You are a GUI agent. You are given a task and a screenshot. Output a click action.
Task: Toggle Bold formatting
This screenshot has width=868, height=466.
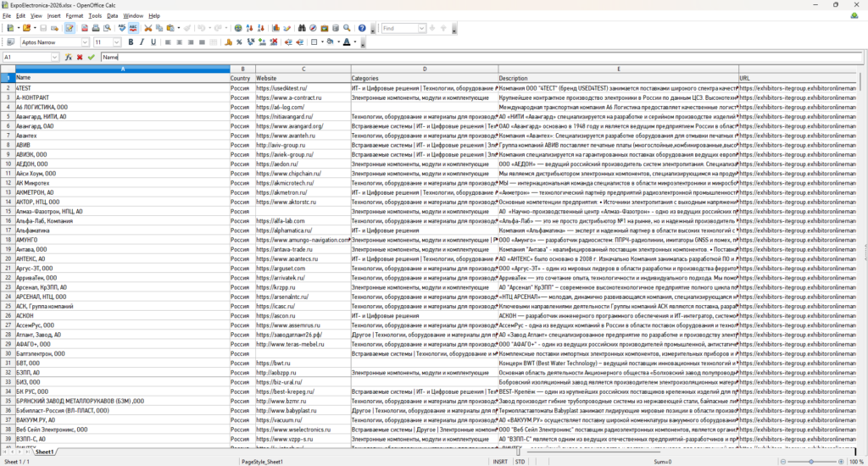coord(131,42)
